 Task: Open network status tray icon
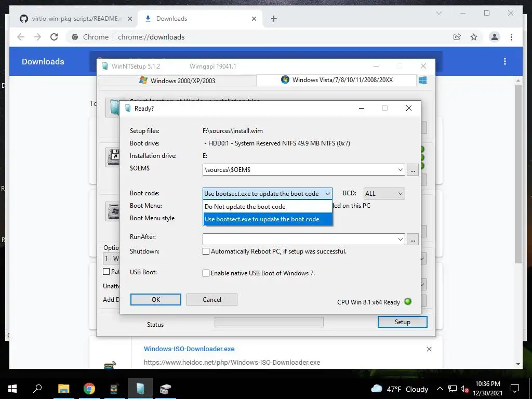click(453, 389)
